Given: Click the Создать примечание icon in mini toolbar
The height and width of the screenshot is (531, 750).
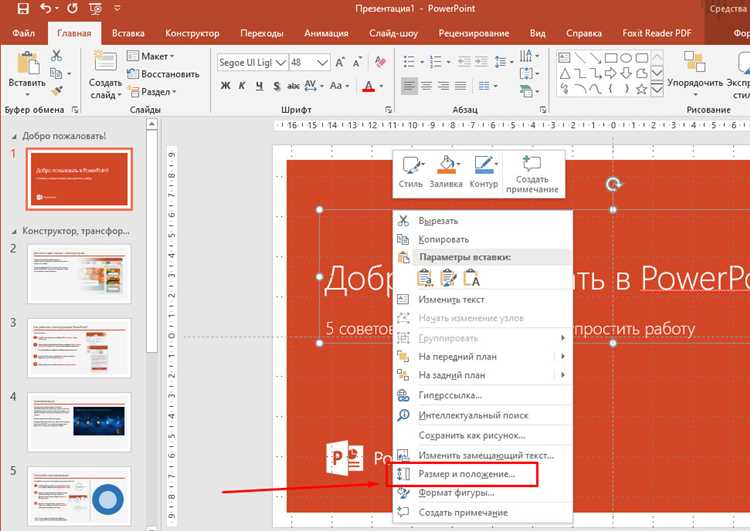Looking at the screenshot, I should pyautogui.click(x=531, y=165).
